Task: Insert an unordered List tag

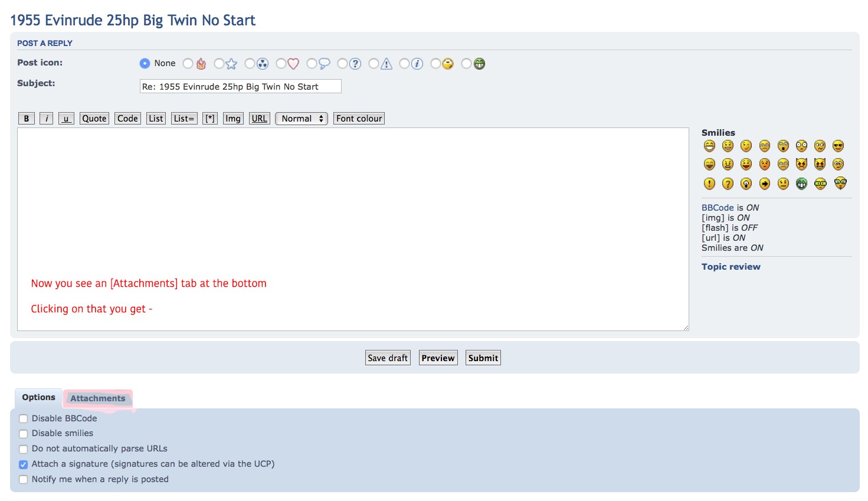Action: point(156,119)
